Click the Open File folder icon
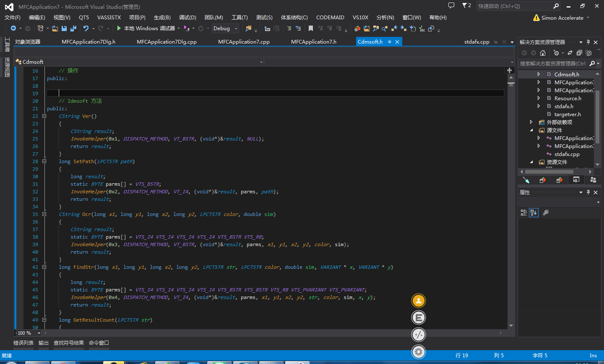 [x=55, y=29]
